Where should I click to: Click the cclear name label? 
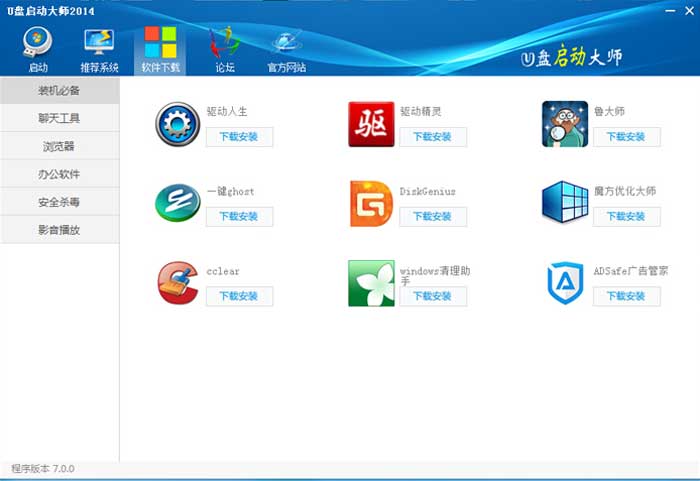point(223,272)
